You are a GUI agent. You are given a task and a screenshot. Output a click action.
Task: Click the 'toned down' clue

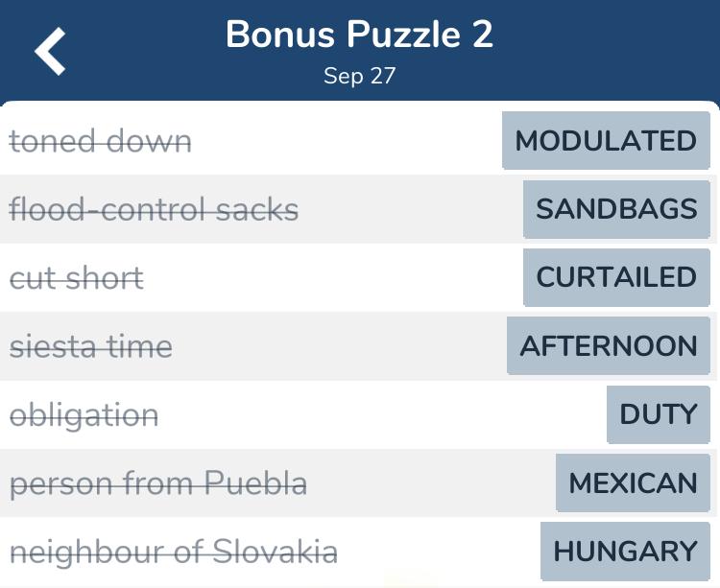101,142
